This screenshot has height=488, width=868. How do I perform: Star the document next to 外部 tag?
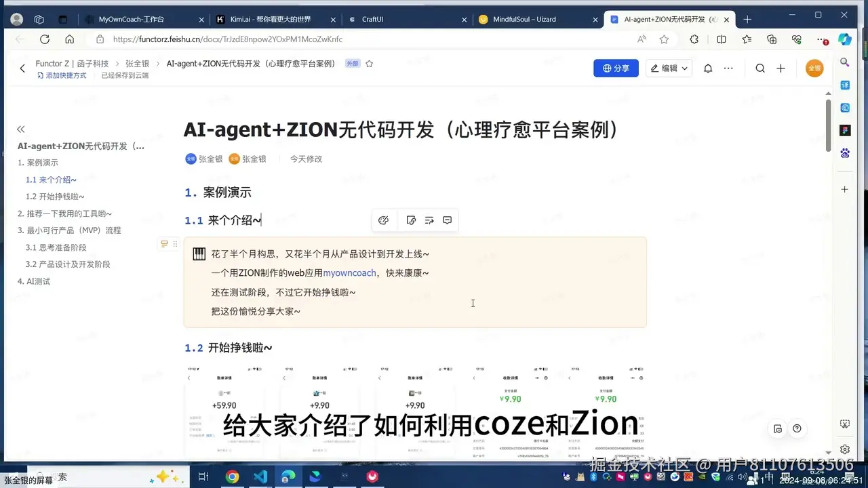(369, 64)
